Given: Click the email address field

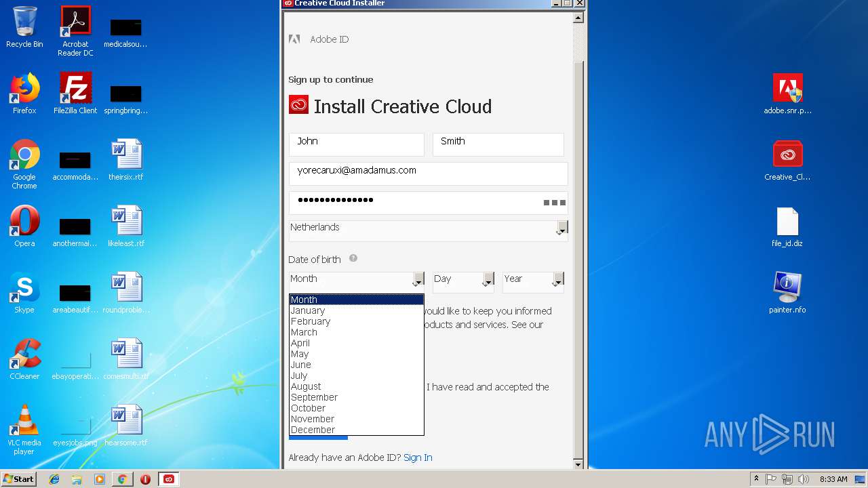Looking at the screenshot, I should tap(428, 174).
